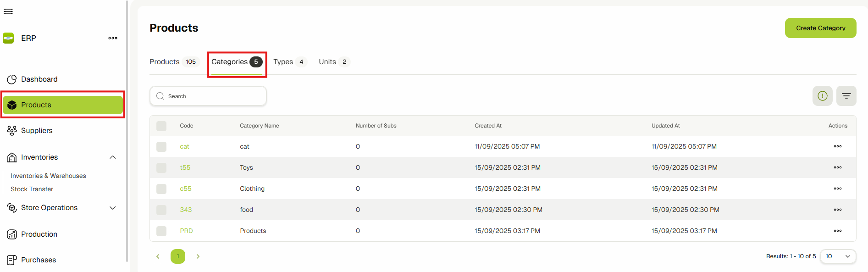Open Dashboard from the sidebar
Screen dimensions: 868x272
pos(39,79)
